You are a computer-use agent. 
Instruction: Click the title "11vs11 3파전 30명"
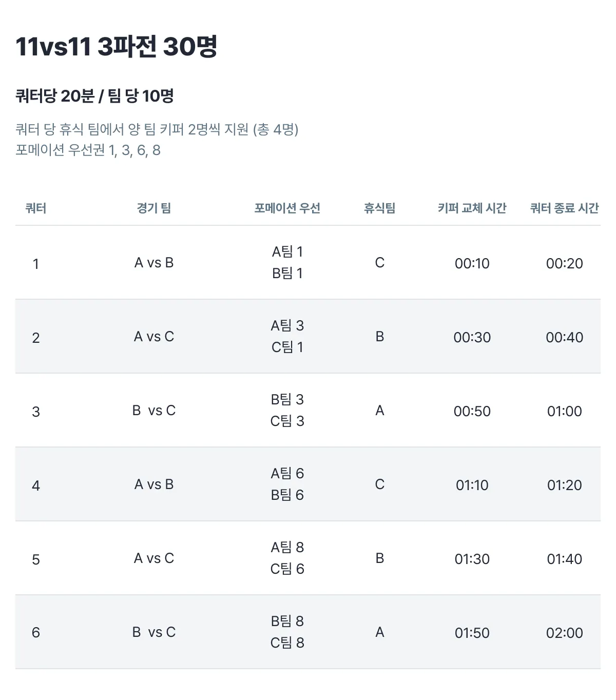coord(117,47)
